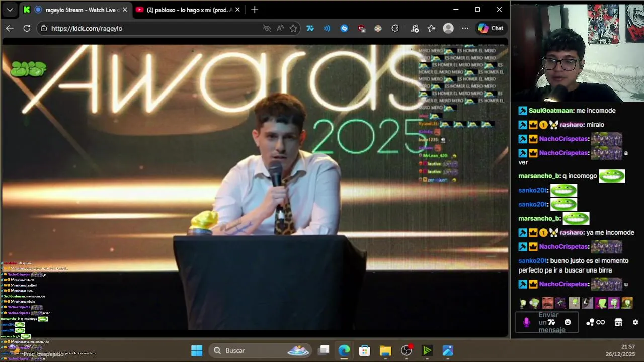The width and height of the screenshot is (644, 362).
Task: Open the Photos app on the taskbar
Action: pos(448,350)
